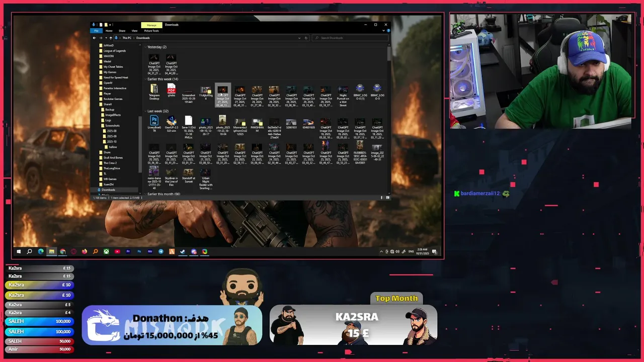Open Adobe Media Encoder from taskbar
Image resolution: width=644 pixels, height=362 pixels.
point(150,251)
